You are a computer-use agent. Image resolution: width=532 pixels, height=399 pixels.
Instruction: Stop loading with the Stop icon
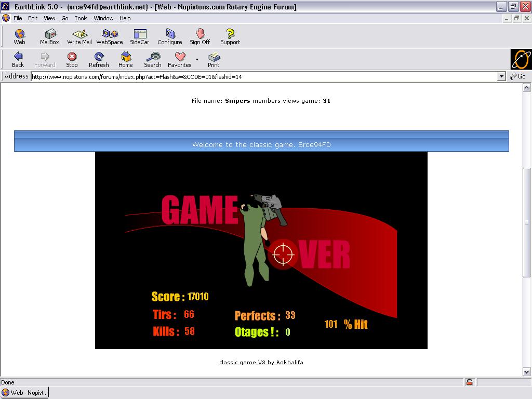(x=72, y=59)
